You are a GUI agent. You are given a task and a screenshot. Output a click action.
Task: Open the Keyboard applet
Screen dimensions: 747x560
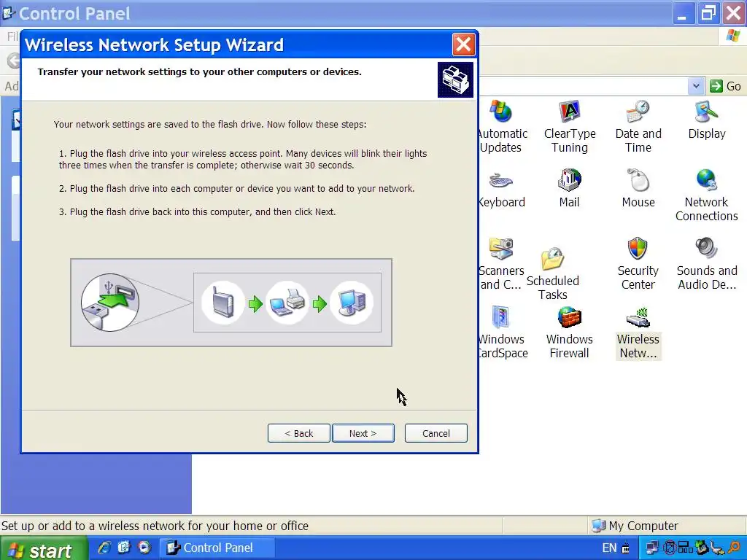tap(501, 189)
